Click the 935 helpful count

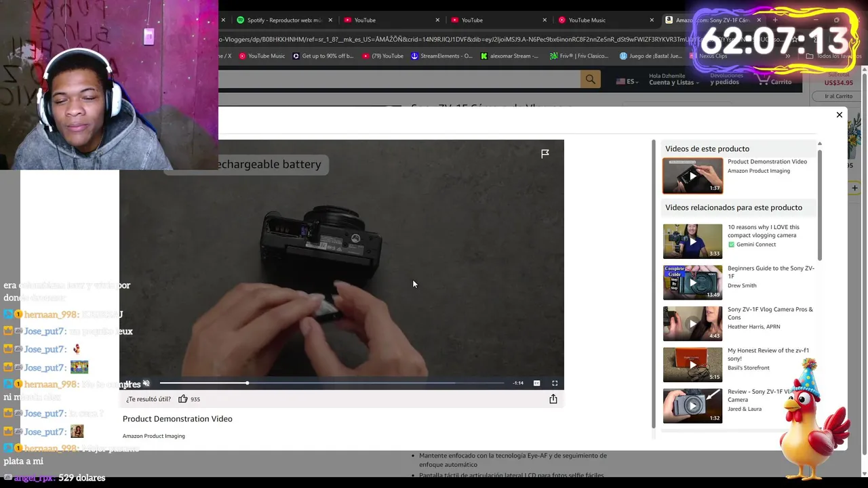(195, 399)
